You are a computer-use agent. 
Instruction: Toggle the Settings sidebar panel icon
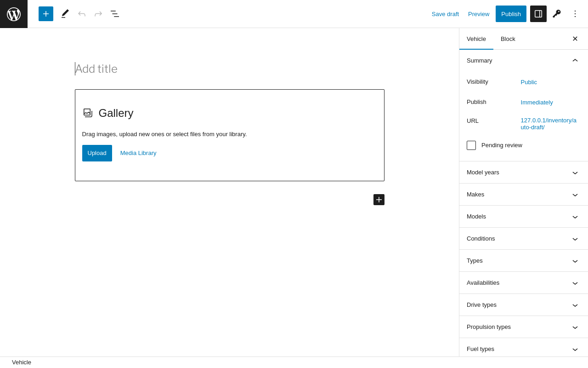coord(538,14)
